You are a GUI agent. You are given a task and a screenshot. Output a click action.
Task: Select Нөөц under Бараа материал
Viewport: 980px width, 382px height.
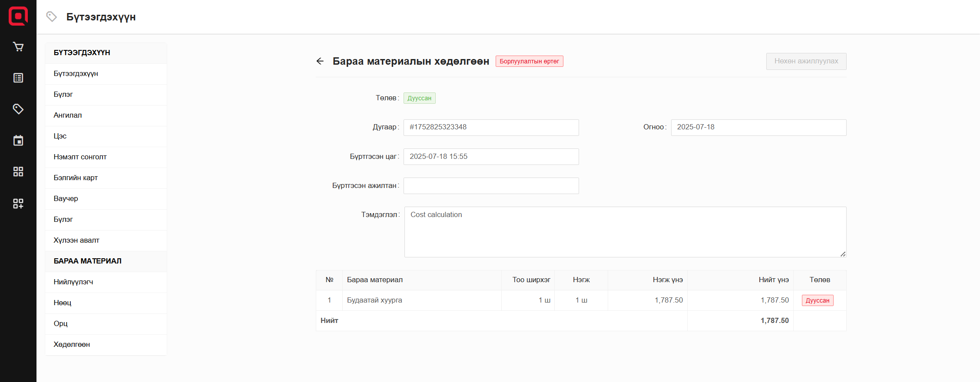pyautogui.click(x=63, y=303)
